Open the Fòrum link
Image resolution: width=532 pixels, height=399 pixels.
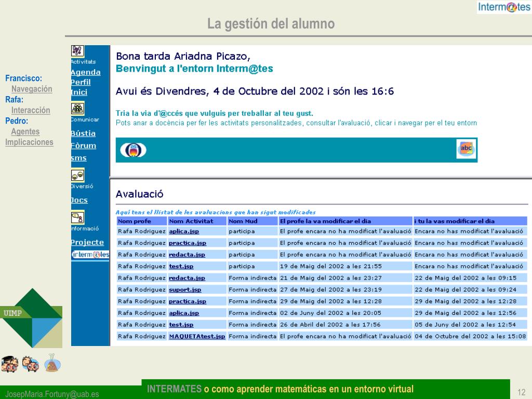[x=84, y=145]
